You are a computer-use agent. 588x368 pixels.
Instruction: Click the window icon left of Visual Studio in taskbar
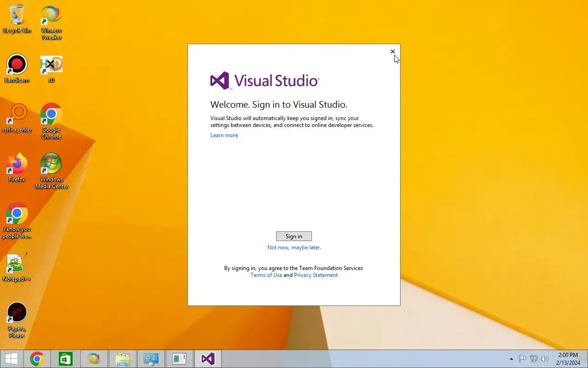180,359
